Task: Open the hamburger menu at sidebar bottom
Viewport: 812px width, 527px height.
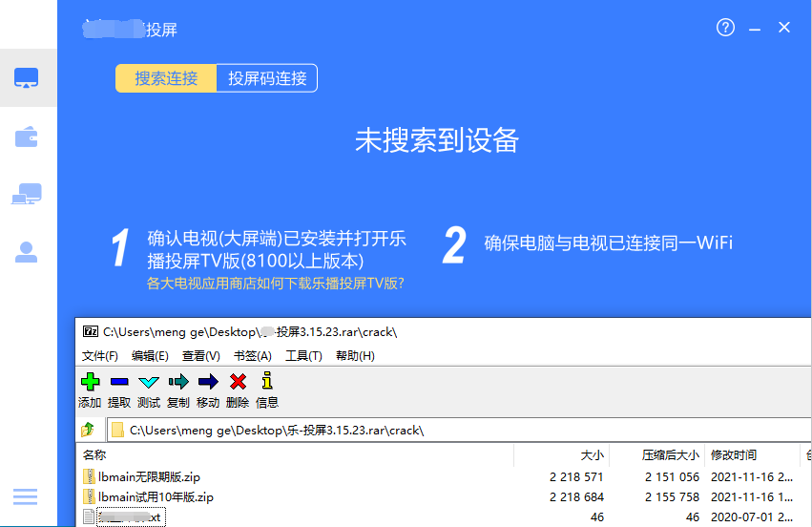Action: [25, 496]
